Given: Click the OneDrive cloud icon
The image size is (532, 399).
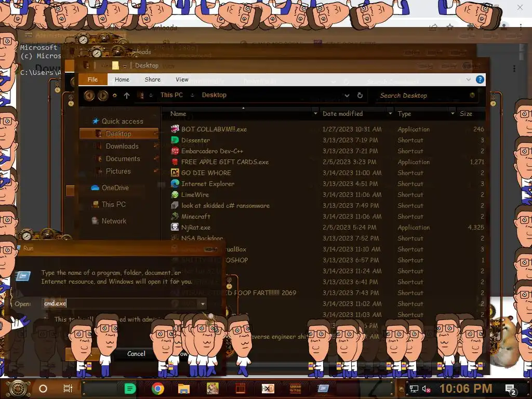Looking at the screenshot, I should coord(95,188).
